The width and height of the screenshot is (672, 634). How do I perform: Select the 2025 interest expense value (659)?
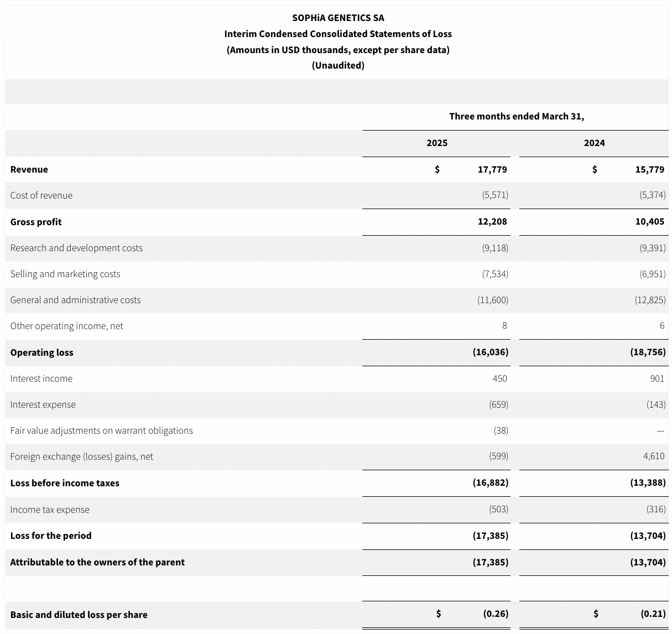498,404
